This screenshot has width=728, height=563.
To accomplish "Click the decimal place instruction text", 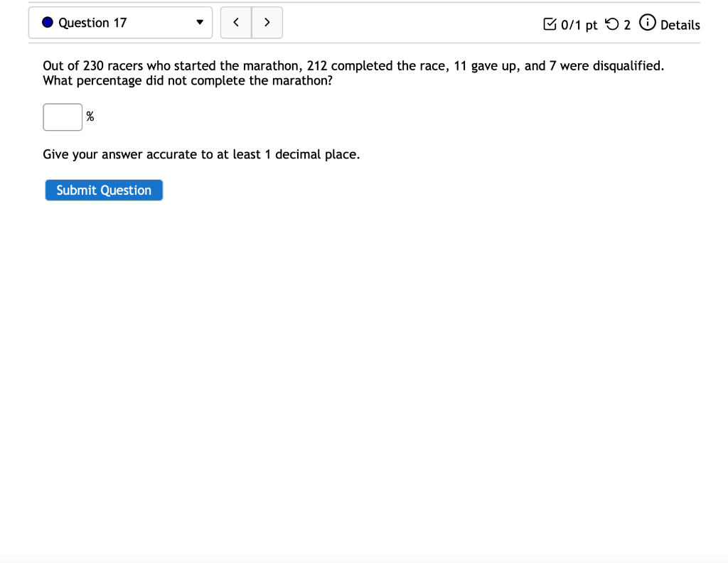I will tap(201, 154).
